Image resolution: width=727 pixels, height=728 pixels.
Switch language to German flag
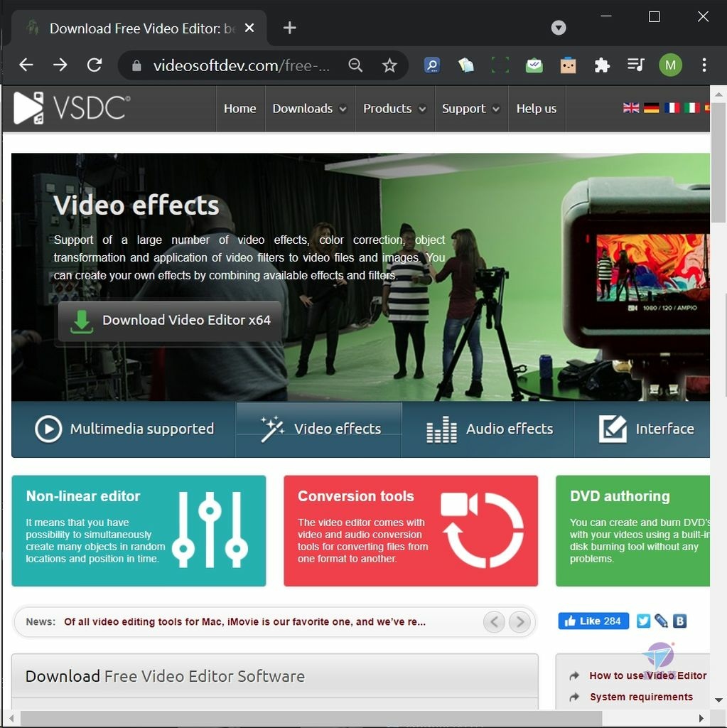652,108
